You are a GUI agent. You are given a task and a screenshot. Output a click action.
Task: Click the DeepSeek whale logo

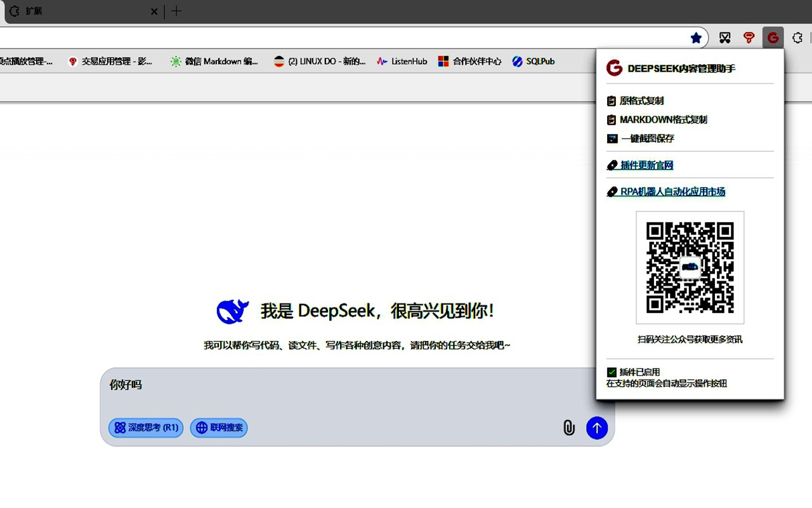click(x=233, y=311)
